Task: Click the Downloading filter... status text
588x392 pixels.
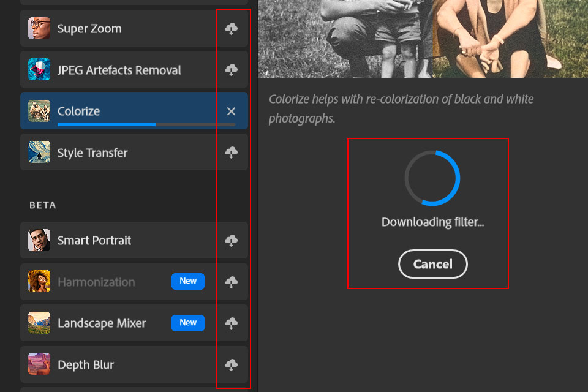Action: 433,222
